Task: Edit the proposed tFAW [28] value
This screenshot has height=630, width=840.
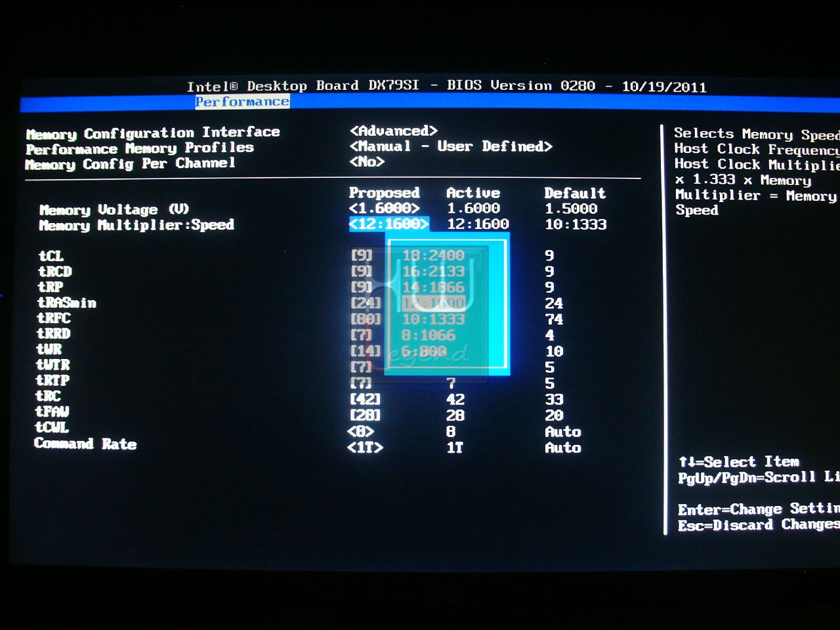Action: pos(366,415)
